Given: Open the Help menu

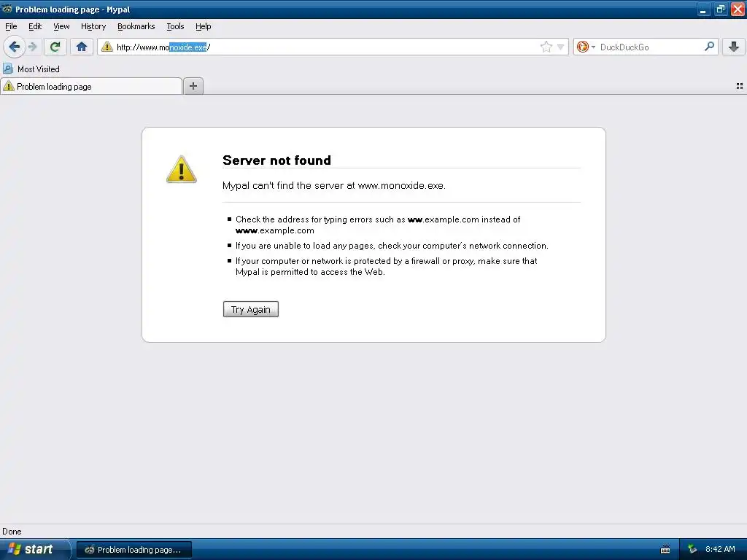Looking at the screenshot, I should [x=204, y=26].
